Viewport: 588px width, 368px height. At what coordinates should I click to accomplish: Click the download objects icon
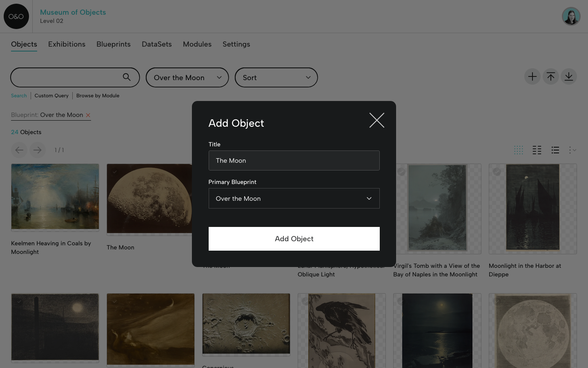569,76
